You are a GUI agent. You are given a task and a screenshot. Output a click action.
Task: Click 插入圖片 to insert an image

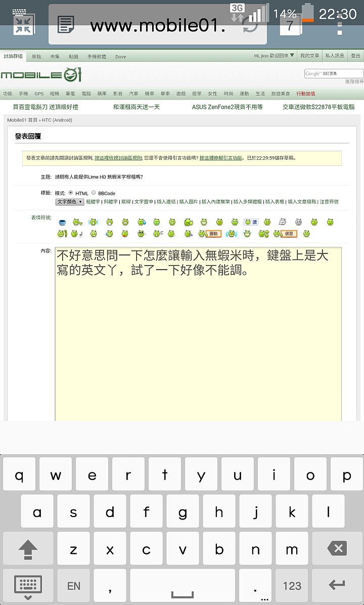tap(189, 202)
